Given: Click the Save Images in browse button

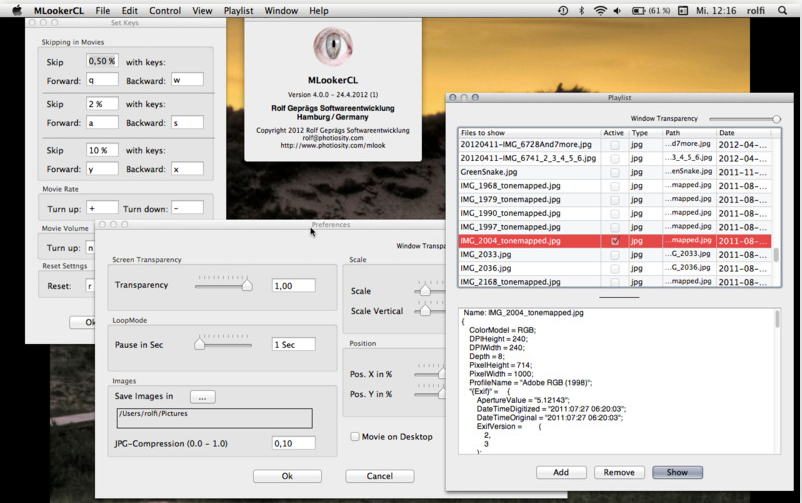Looking at the screenshot, I should point(203,397).
